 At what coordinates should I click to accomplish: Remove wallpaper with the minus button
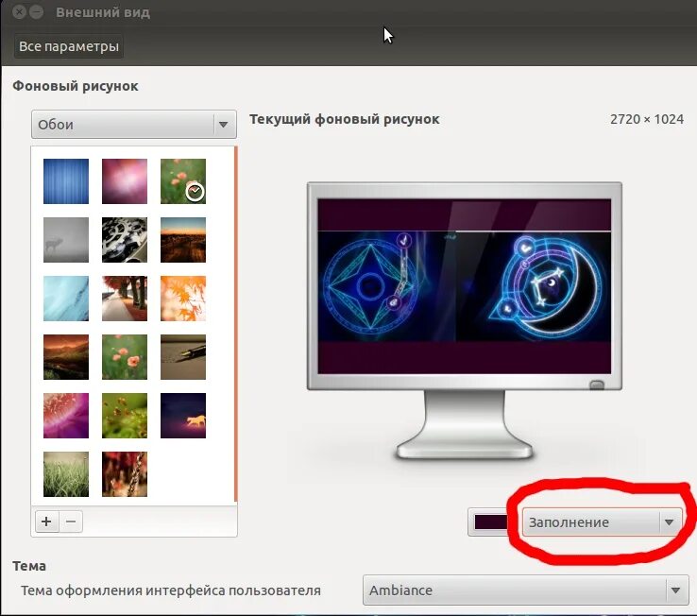71,522
